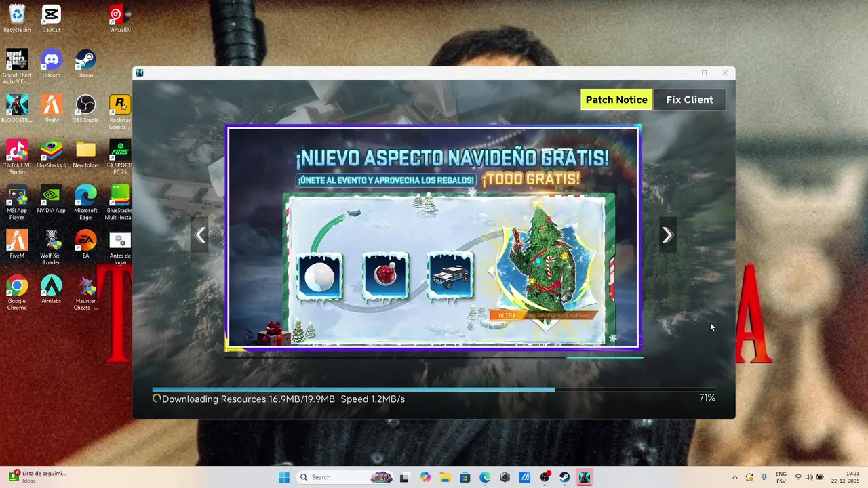Screen dimensions: 868x488
Task: Select the OBS Studio desktop shortcut
Action: click(x=85, y=108)
